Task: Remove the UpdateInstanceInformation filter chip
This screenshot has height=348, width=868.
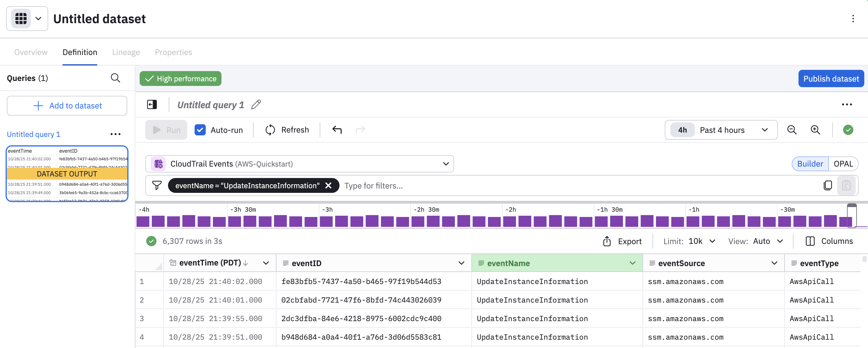Action: 329,185
